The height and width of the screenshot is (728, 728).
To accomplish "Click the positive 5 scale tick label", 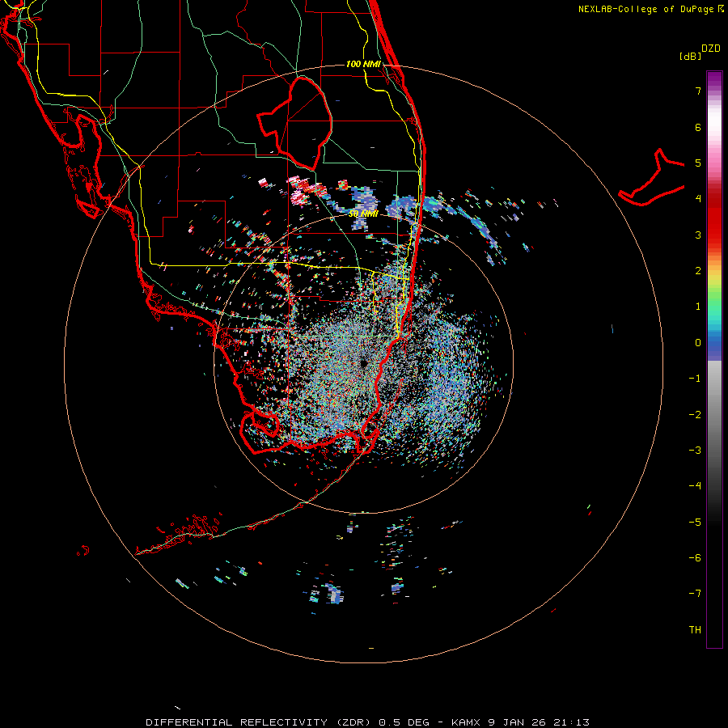I will [x=698, y=163].
